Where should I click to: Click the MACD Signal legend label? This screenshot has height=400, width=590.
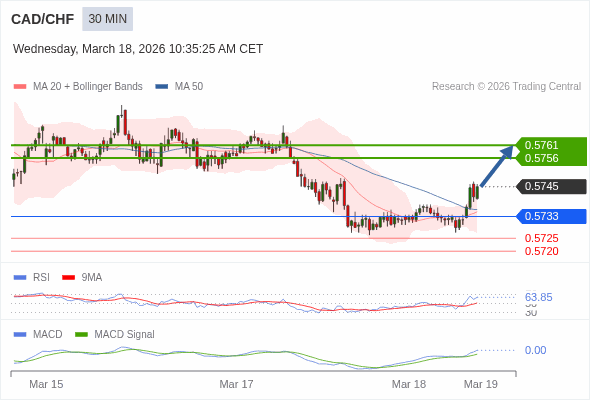click(125, 335)
